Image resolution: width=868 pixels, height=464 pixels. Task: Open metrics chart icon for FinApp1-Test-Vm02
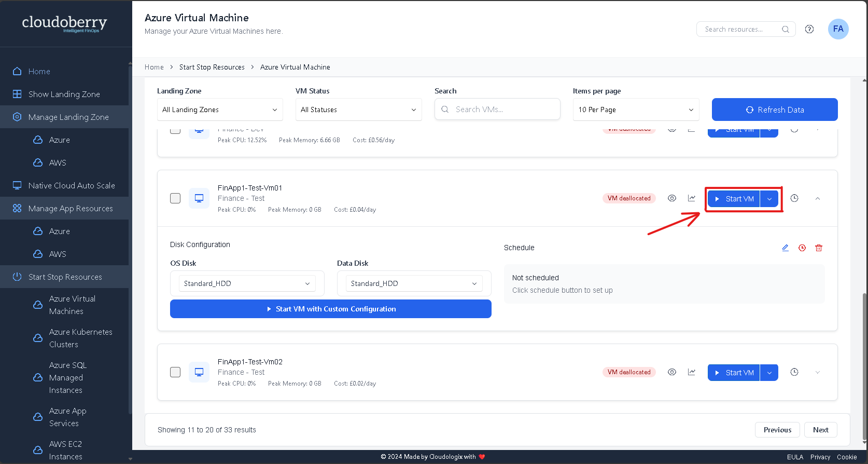(691, 372)
